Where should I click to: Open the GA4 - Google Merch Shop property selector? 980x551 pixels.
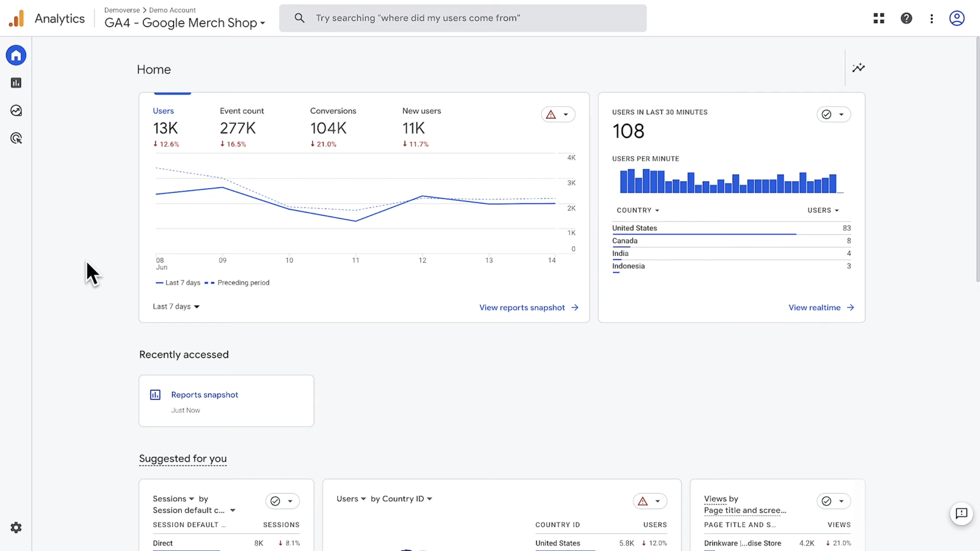[x=184, y=23]
